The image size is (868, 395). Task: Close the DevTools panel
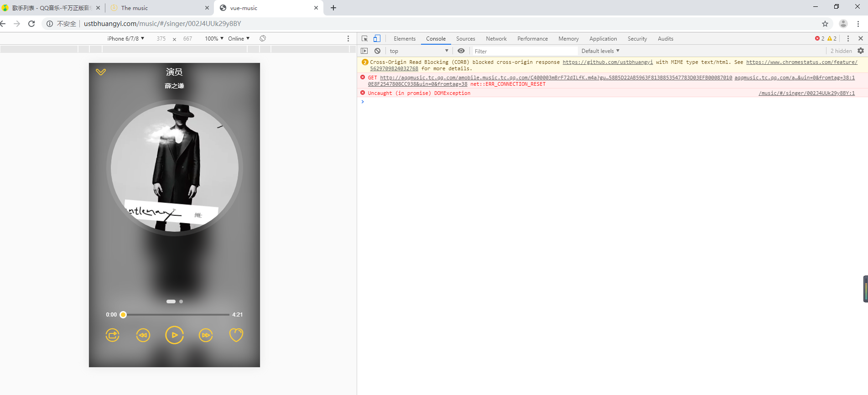pyautogui.click(x=861, y=39)
